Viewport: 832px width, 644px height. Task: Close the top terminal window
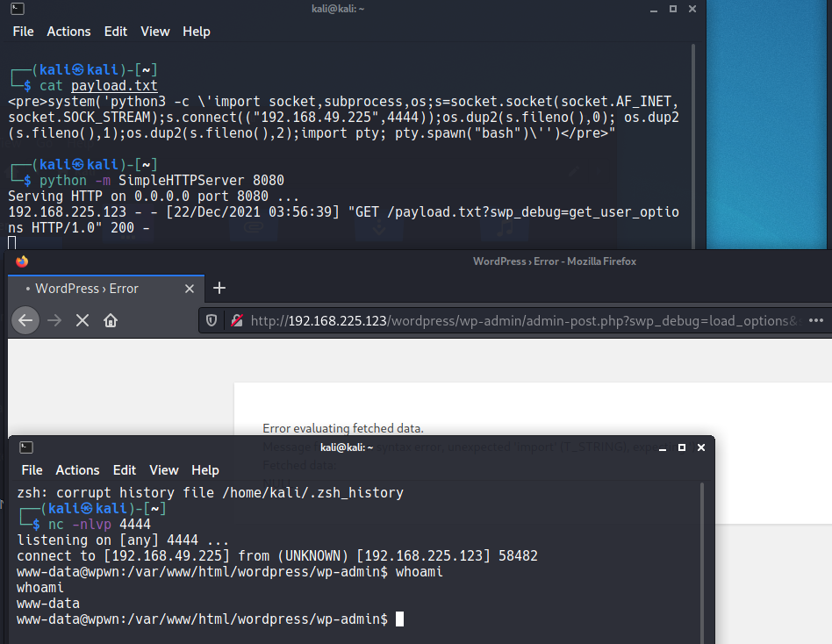tap(692, 9)
